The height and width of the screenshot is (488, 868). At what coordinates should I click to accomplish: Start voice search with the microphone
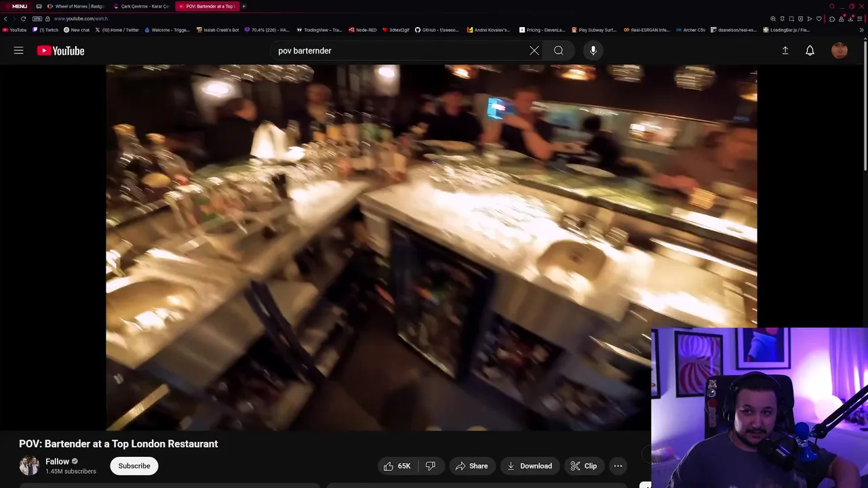point(593,51)
